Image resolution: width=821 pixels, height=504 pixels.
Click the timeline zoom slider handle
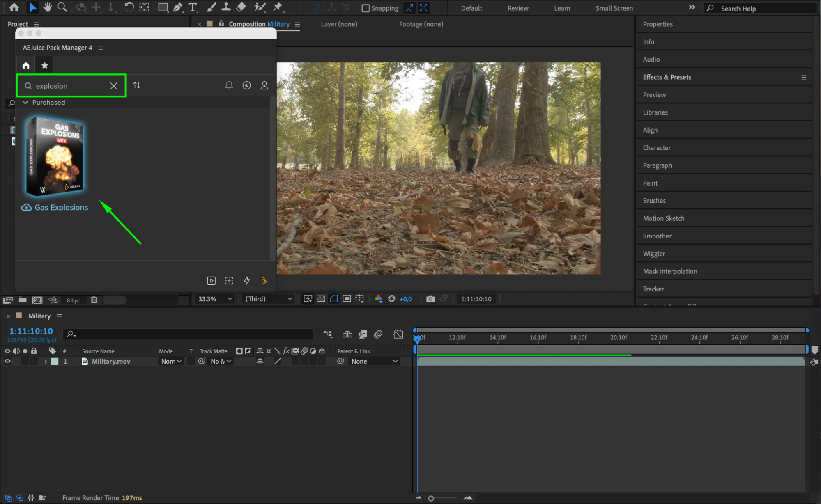coord(431,498)
